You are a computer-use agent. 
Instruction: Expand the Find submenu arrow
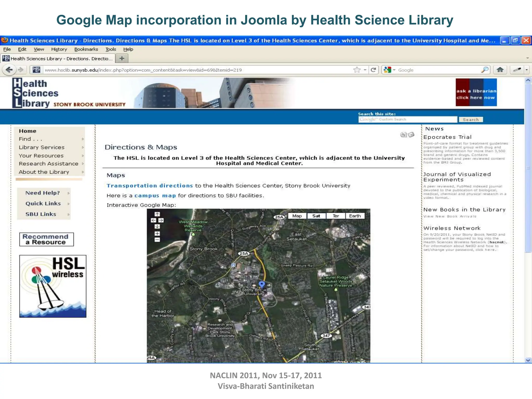click(83, 139)
